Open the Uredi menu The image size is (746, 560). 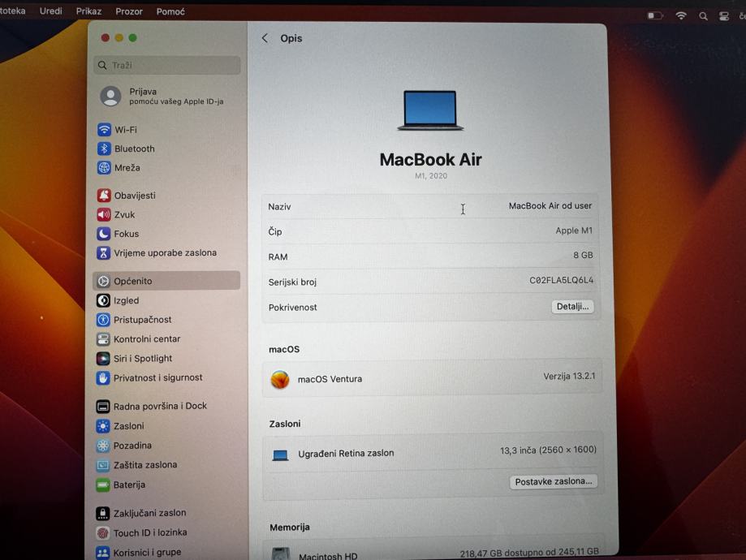[x=51, y=11]
